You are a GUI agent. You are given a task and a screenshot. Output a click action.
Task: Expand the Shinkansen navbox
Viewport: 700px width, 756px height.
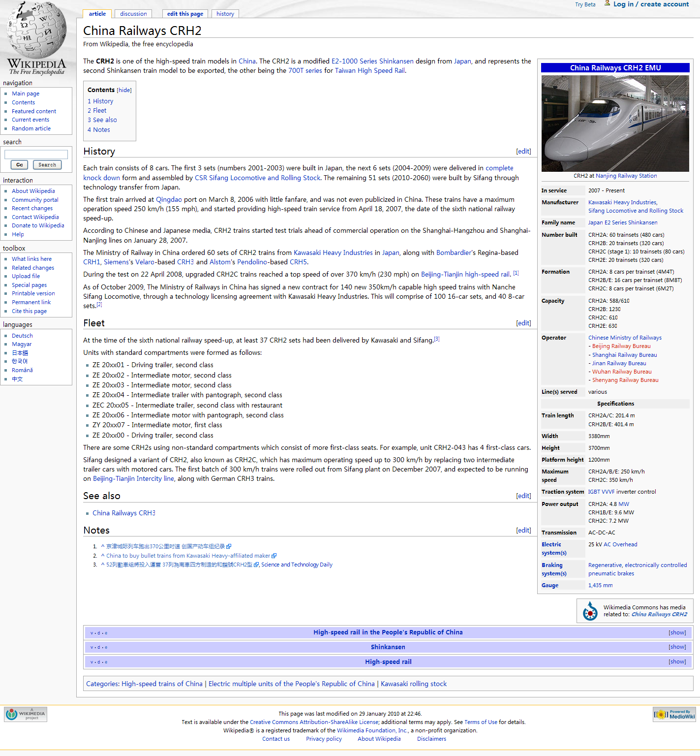tap(677, 647)
